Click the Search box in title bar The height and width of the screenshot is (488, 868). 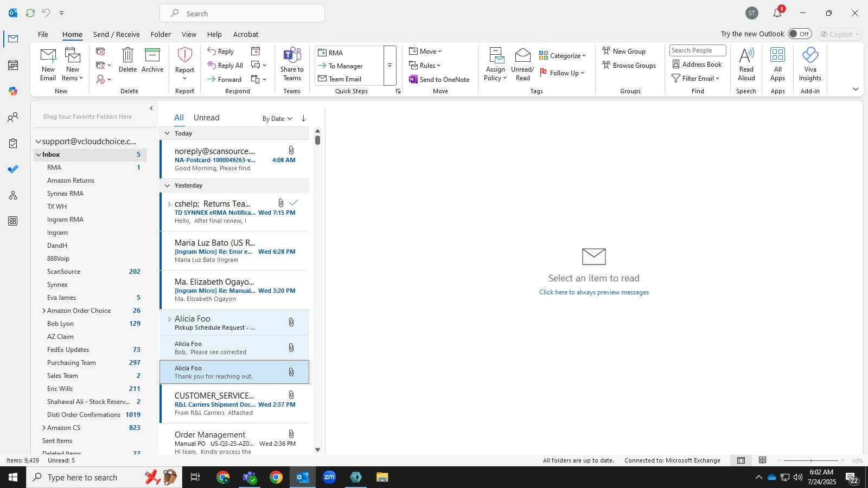242,13
